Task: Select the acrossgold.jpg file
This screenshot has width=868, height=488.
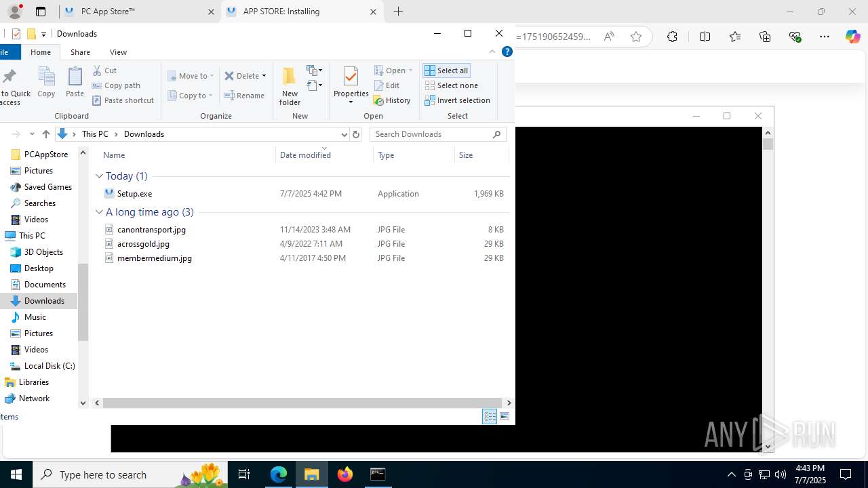Action: point(143,244)
